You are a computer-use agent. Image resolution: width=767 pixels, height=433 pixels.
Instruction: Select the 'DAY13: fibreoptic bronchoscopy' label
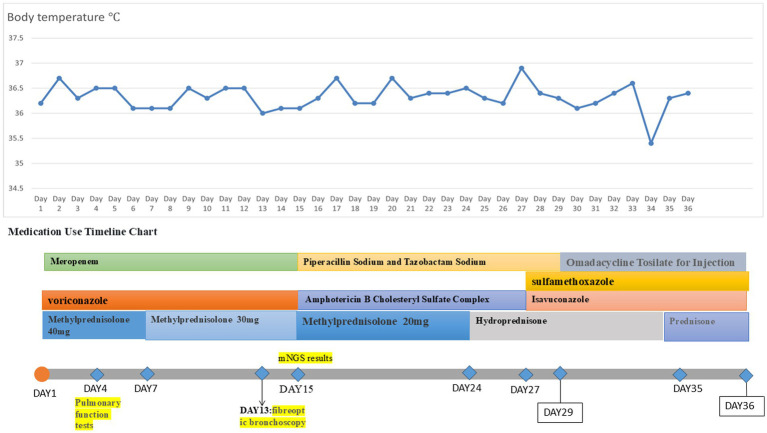[x=272, y=416]
